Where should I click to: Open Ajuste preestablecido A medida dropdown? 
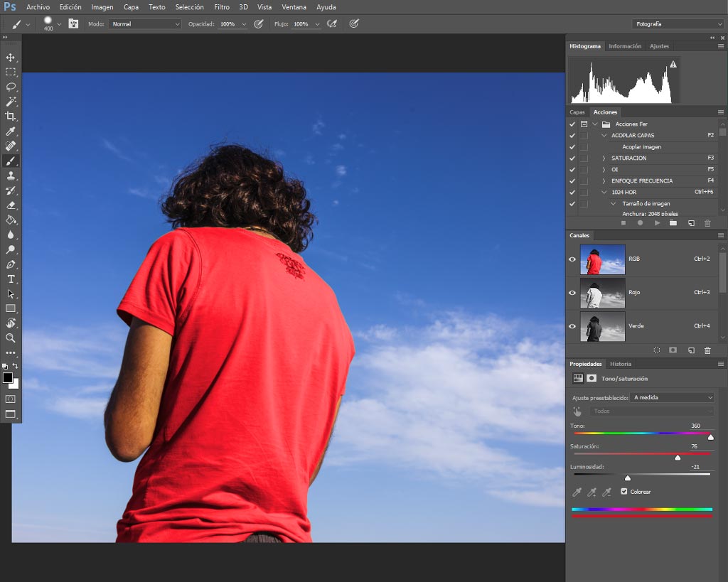click(672, 397)
